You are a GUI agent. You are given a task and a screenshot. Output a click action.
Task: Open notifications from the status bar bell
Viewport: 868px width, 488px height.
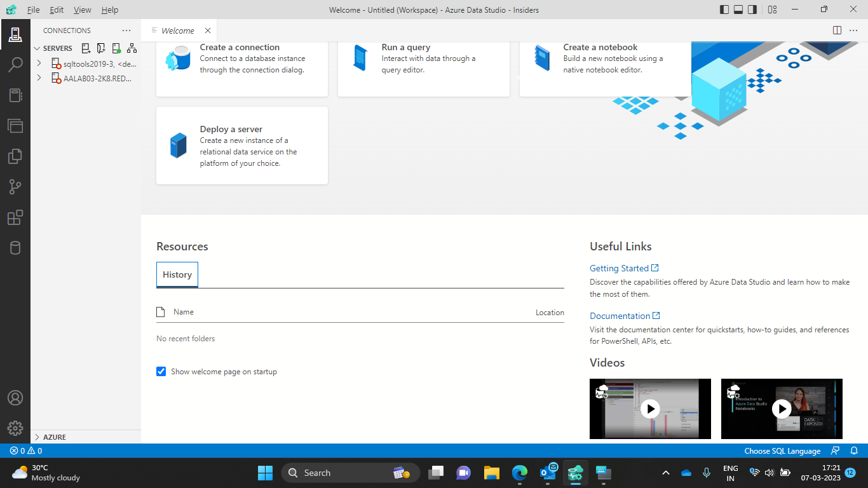tap(853, 451)
